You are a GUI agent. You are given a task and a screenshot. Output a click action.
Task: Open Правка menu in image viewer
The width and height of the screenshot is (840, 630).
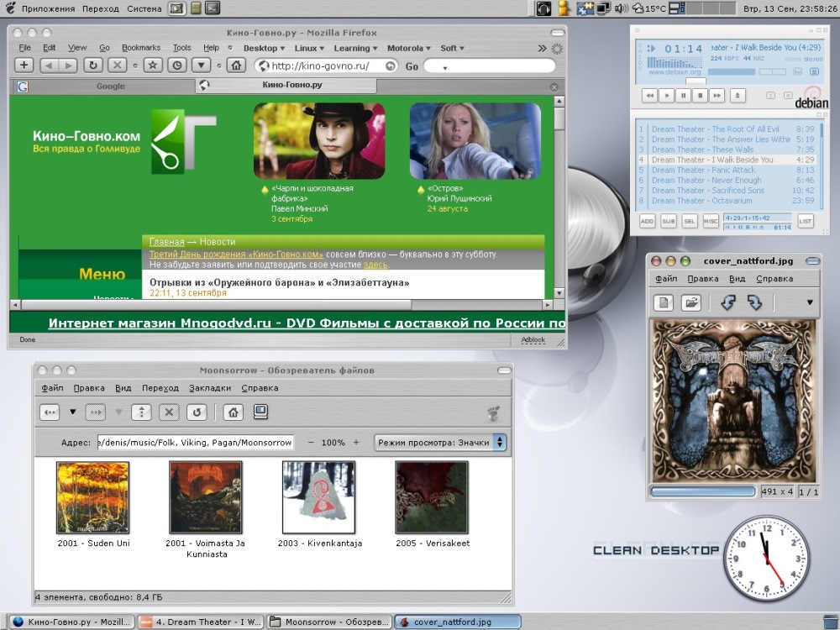click(703, 279)
